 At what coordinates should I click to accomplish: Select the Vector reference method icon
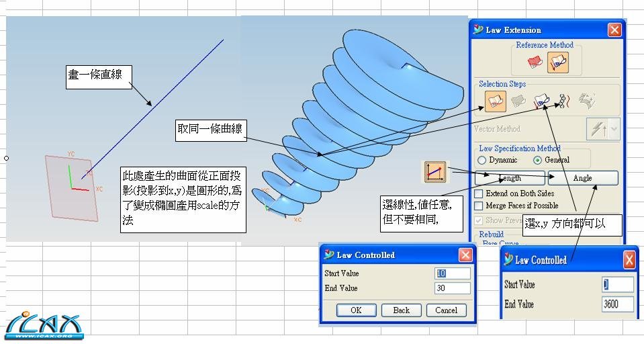coord(558,62)
